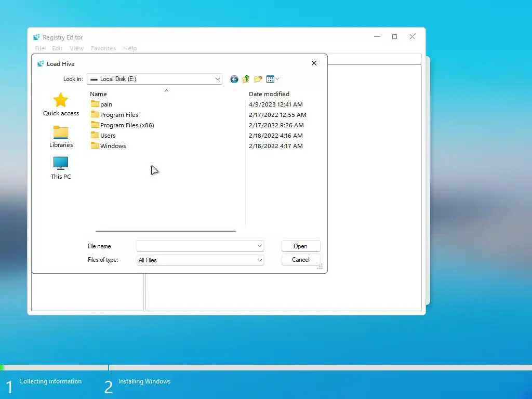The width and height of the screenshot is (532, 399).
Task: Click the dialog resize grip corner
Action: click(320, 267)
